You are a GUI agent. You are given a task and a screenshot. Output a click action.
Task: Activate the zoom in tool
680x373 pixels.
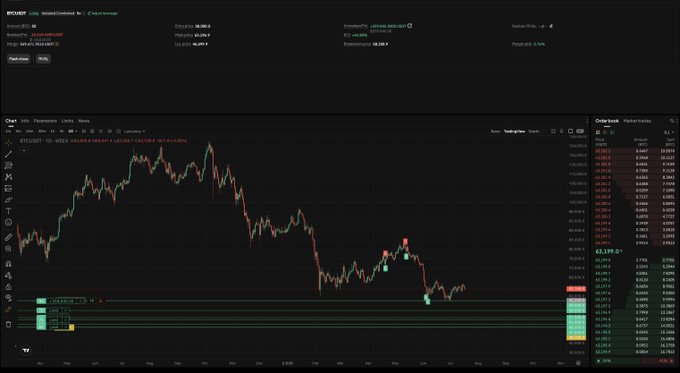tap(8, 249)
